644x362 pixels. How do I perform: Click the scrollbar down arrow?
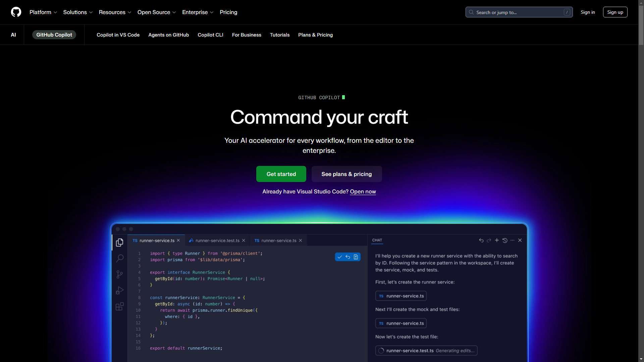[641, 359]
